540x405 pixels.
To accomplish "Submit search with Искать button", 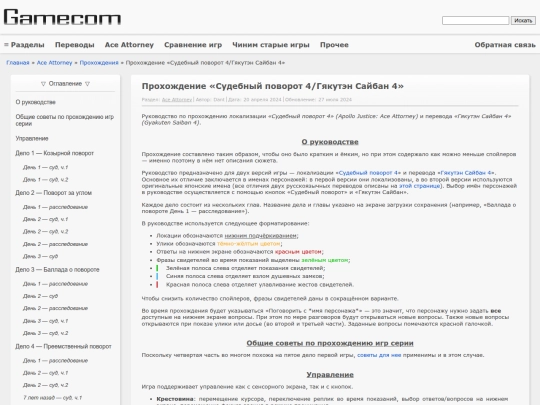I will 523,21.
